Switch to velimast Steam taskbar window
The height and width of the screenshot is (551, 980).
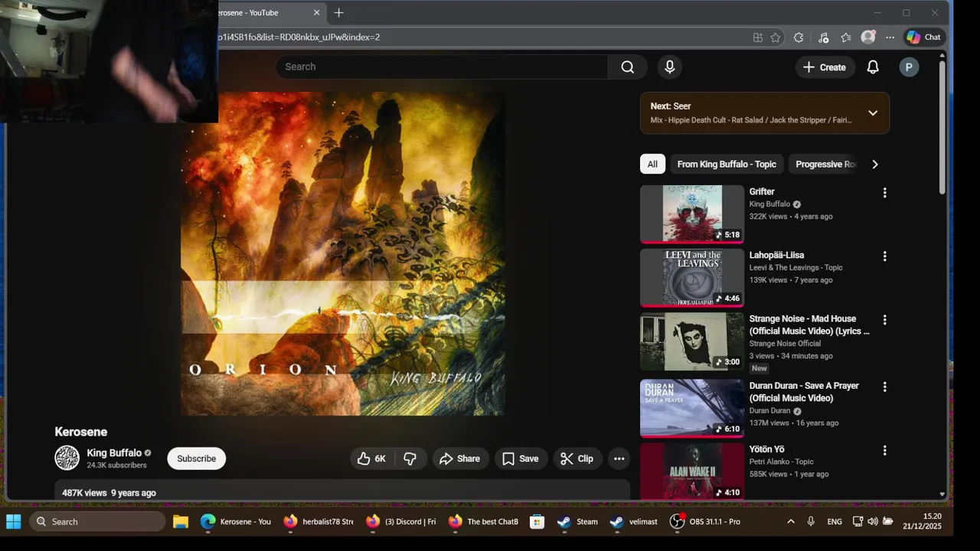point(634,521)
